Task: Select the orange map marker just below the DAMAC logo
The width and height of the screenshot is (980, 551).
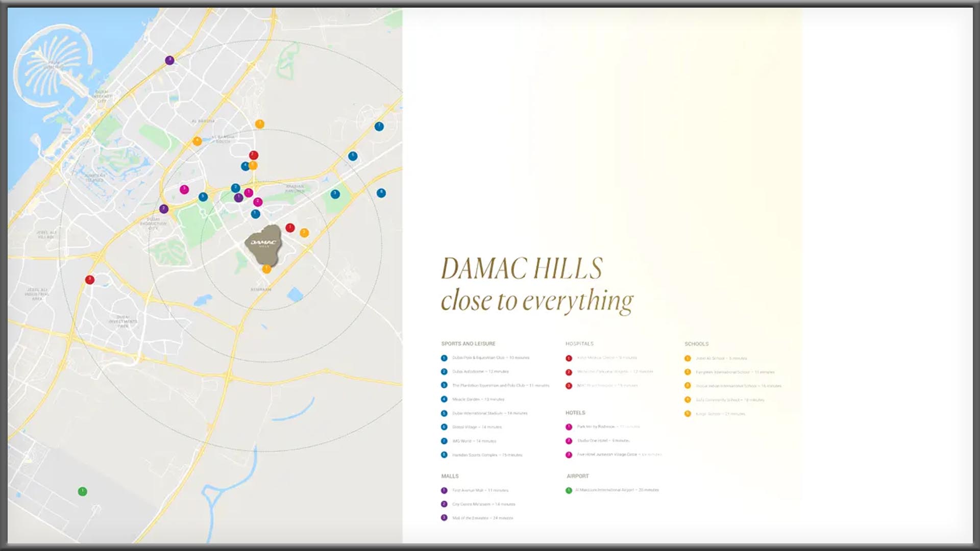Action: point(266,269)
